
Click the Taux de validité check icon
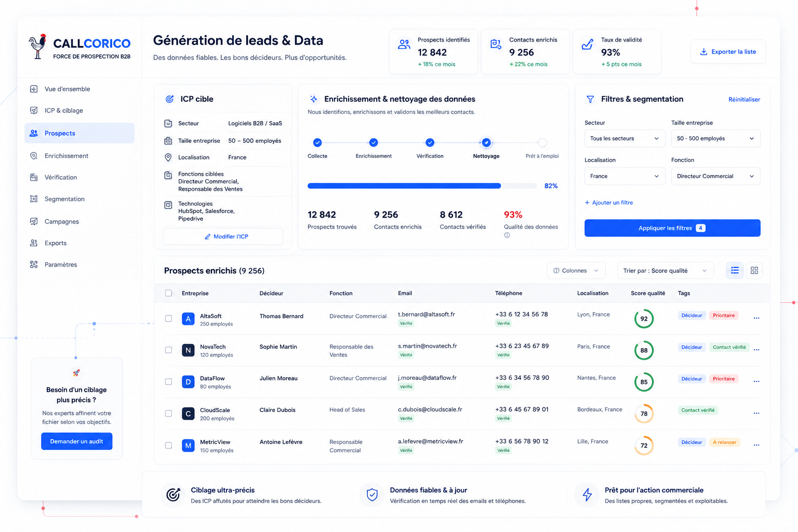(587, 45)
